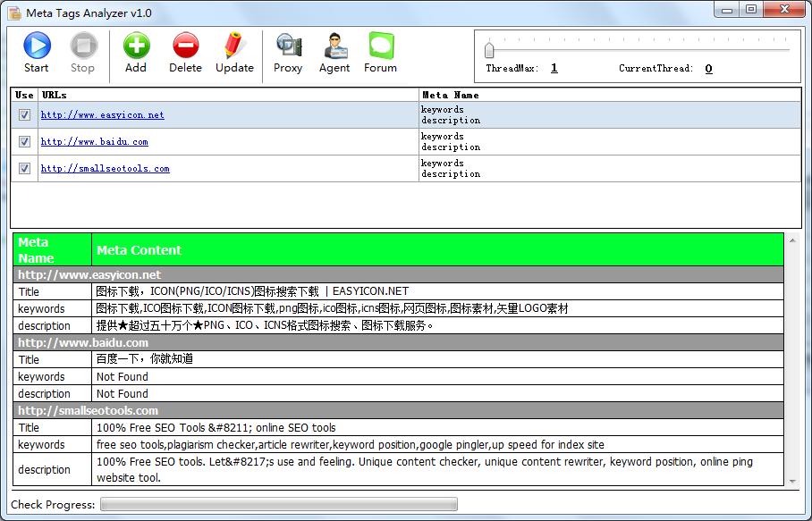Click the Meta Name column header

click(610, 95)
